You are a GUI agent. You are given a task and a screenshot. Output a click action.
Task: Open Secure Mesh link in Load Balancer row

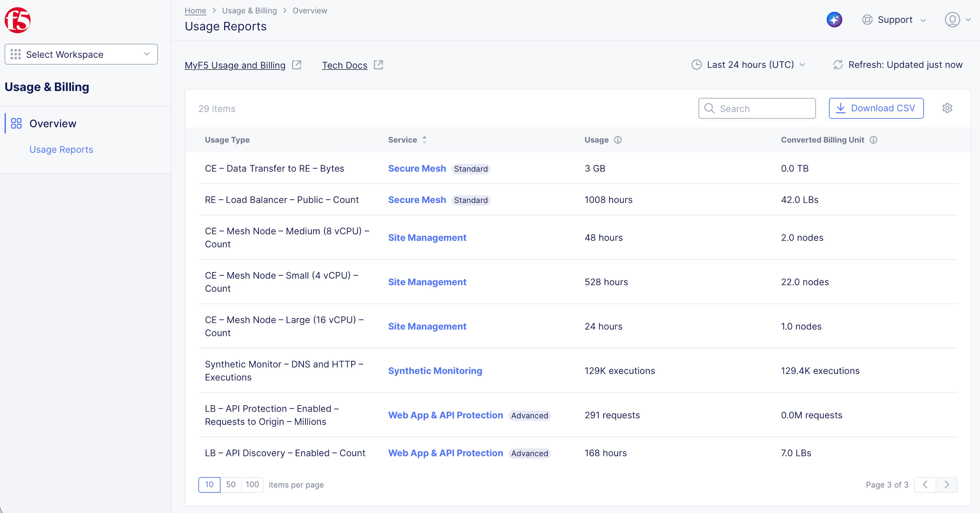[x=417, y=200]
